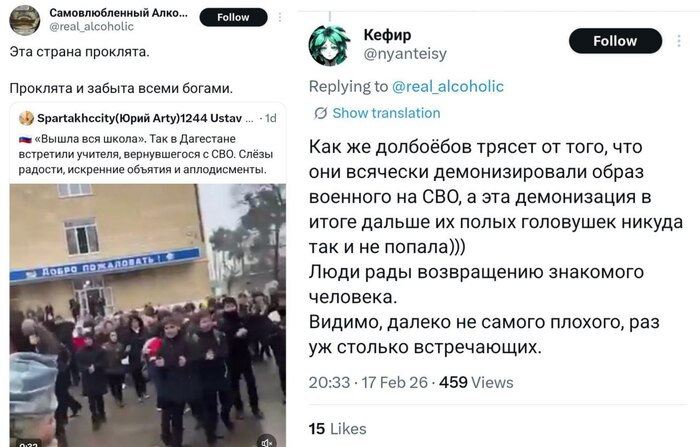Open the @real_alcoholic mention link
This screenshot has height=447, width=700.
[448, 86]
